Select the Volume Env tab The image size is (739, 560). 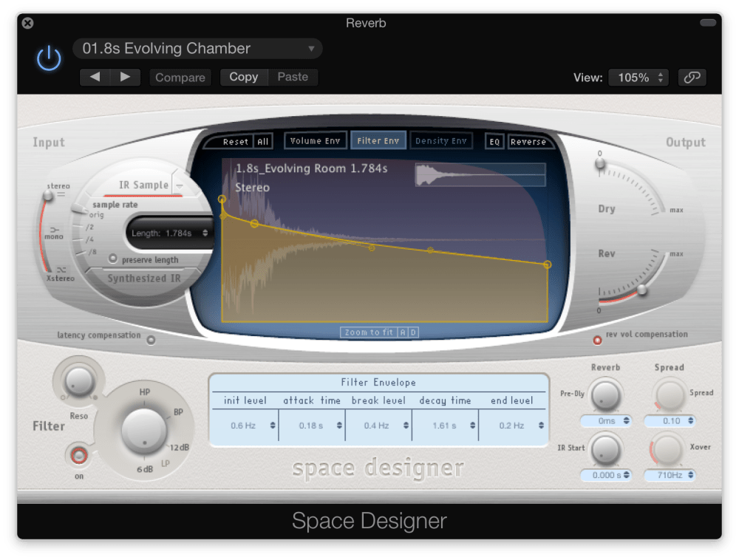316,140
